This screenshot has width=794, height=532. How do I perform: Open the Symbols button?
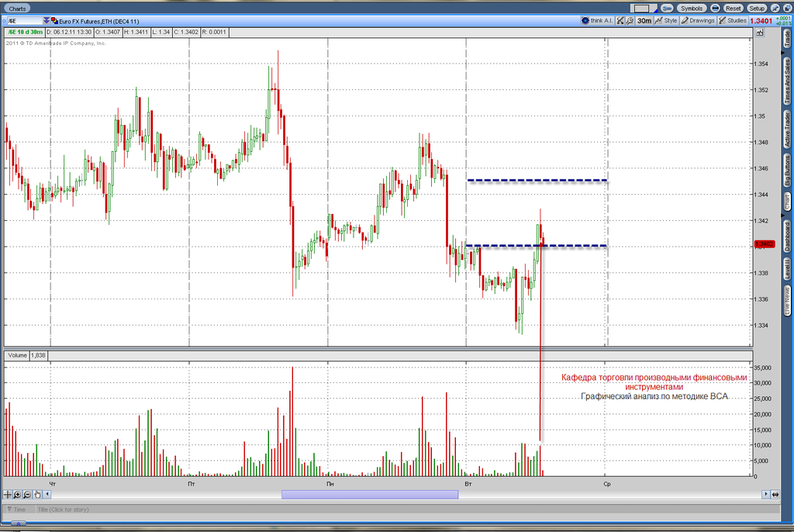click(x=691, y=9)
